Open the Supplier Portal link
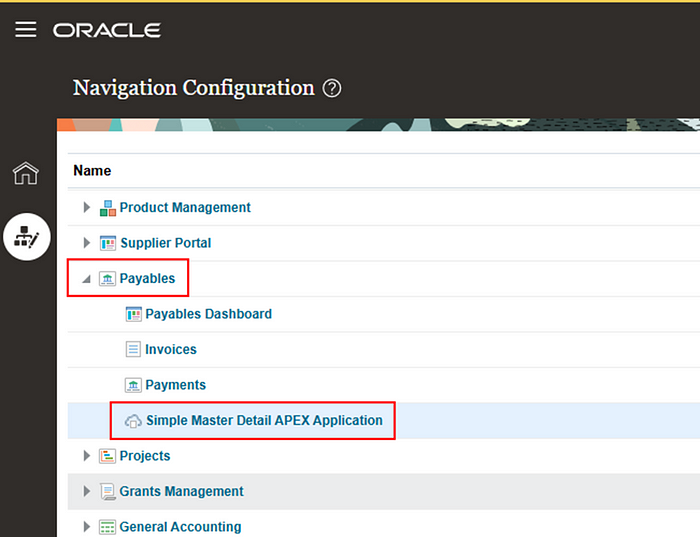The width and height of the screenshot is (700, 537). click(166, 243)
